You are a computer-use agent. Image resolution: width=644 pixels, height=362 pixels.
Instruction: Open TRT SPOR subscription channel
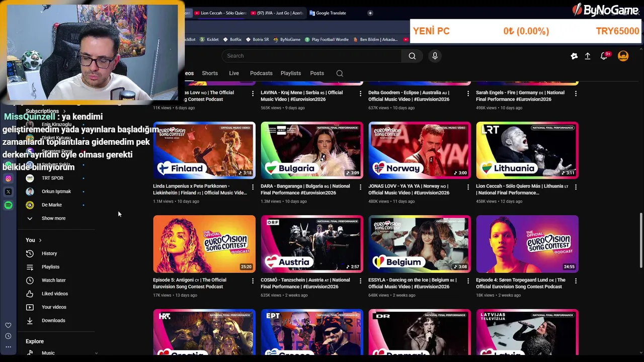coord(52,178)
